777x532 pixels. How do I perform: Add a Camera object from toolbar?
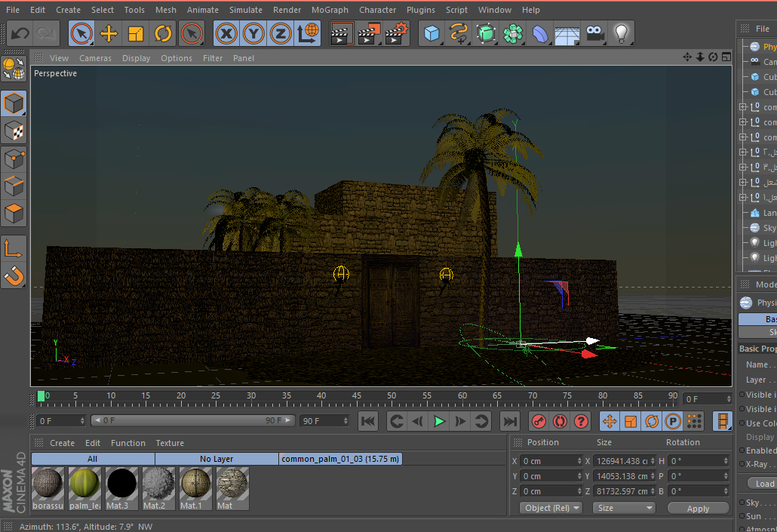click(595, 34)
